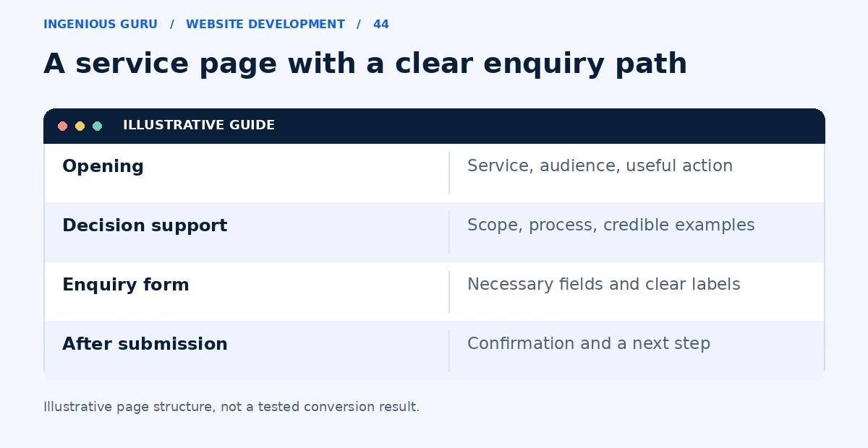868x448 pixels.
Task: Select the ILLUSTRATIVE GUIDE header label
Action: 199,125
